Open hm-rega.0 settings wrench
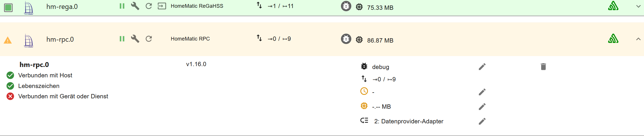This screenshot has width=644, height=136. click(135, 6)
